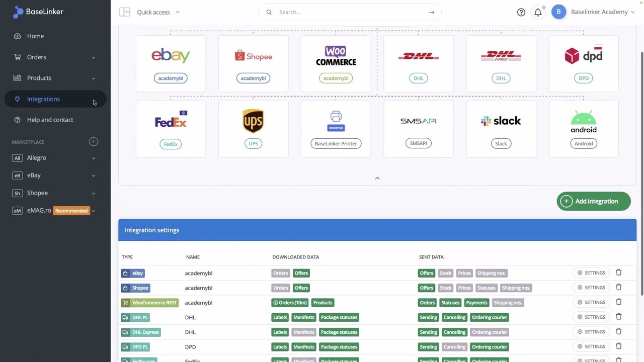Select the UPS courier card

pos(253,129)
